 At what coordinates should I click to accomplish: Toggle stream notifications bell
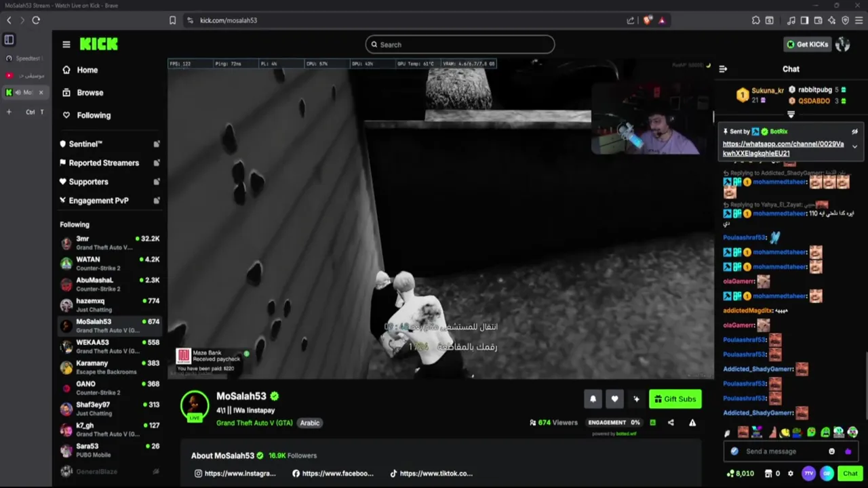click(x=593, y=399)
